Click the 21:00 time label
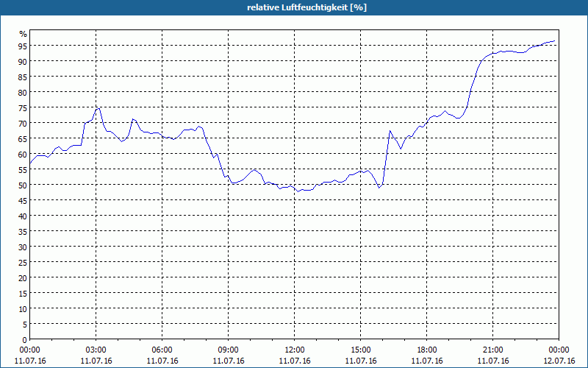Viewport: 588px width, 368px height. tap(493, 350)
